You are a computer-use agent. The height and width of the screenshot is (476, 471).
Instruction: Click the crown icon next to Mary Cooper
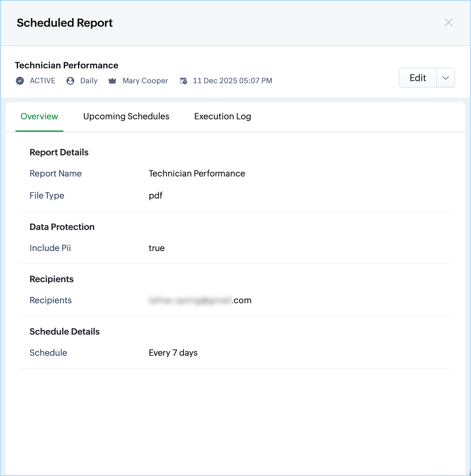pyautogui.click(x=112, y=81)
